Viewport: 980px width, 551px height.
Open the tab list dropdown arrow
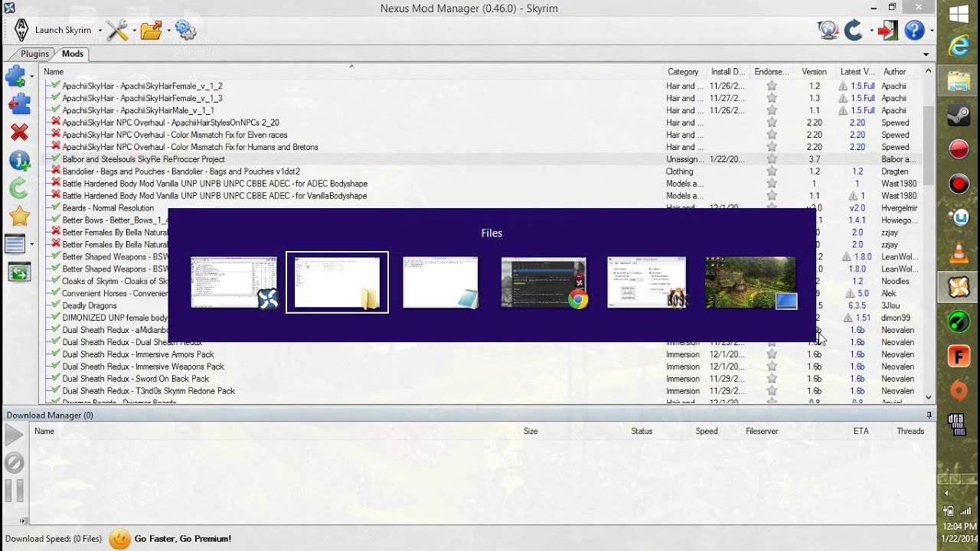[x=926, y=54]
